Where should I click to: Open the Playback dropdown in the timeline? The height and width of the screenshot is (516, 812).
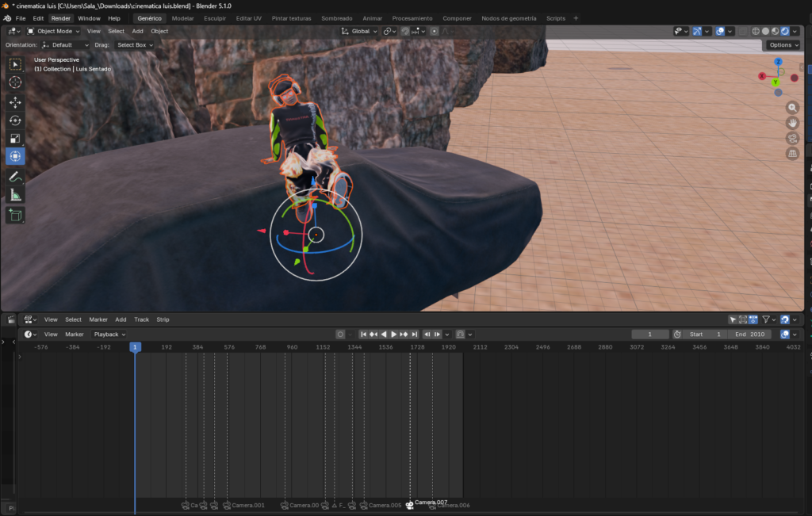(107, 334)
